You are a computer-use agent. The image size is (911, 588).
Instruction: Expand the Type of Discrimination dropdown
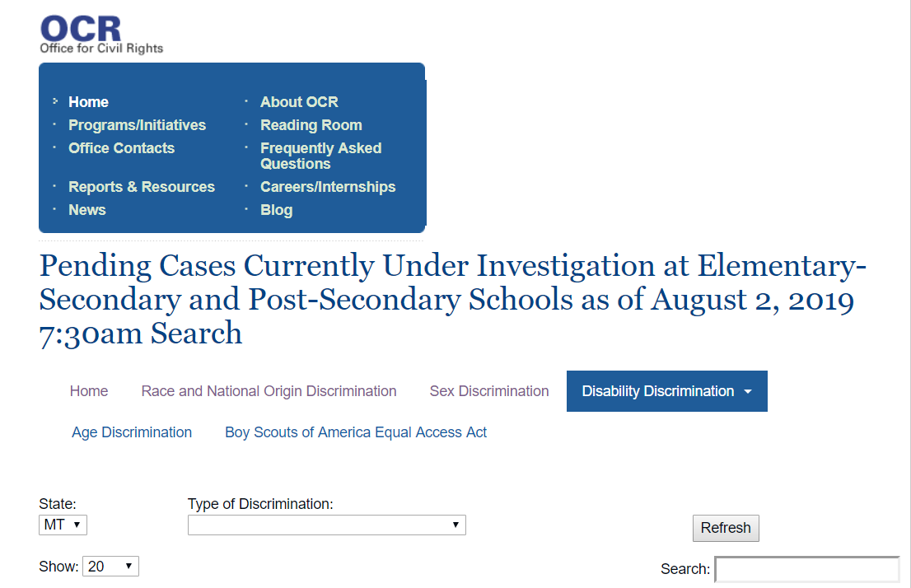326,525
